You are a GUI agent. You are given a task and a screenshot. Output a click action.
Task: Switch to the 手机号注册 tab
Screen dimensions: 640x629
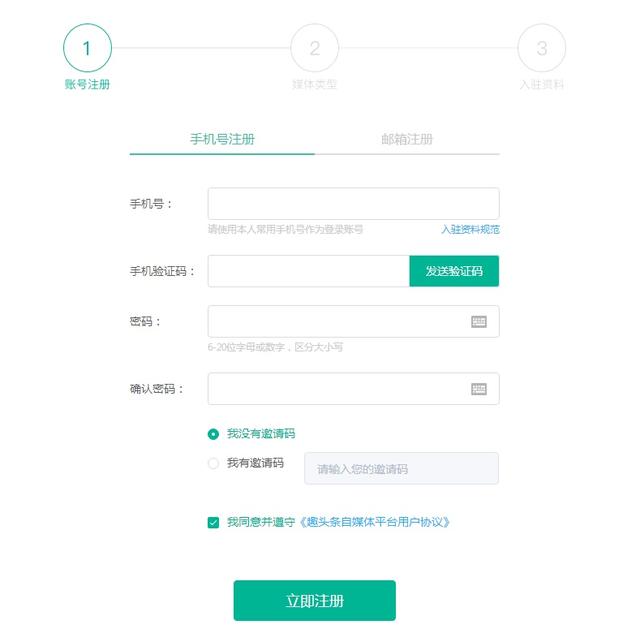tap(222, 140)
